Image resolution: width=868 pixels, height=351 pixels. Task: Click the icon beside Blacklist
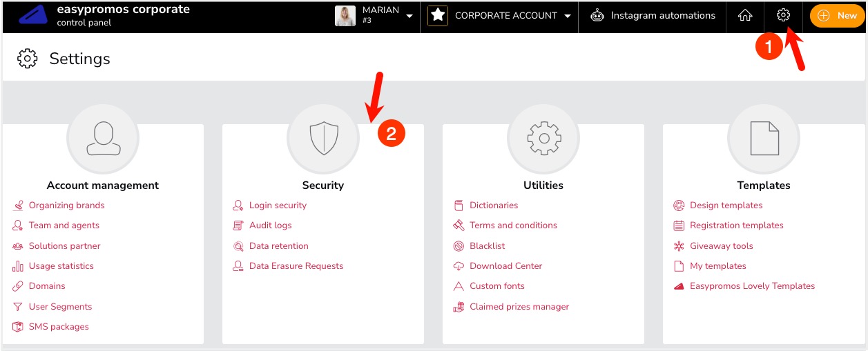point(459,246)
